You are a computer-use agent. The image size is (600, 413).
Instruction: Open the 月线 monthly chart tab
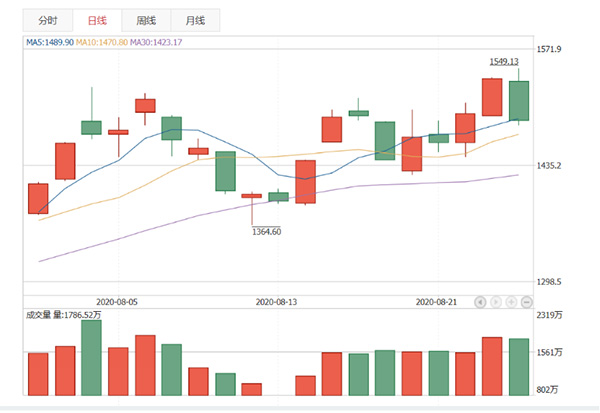[196, 21]
